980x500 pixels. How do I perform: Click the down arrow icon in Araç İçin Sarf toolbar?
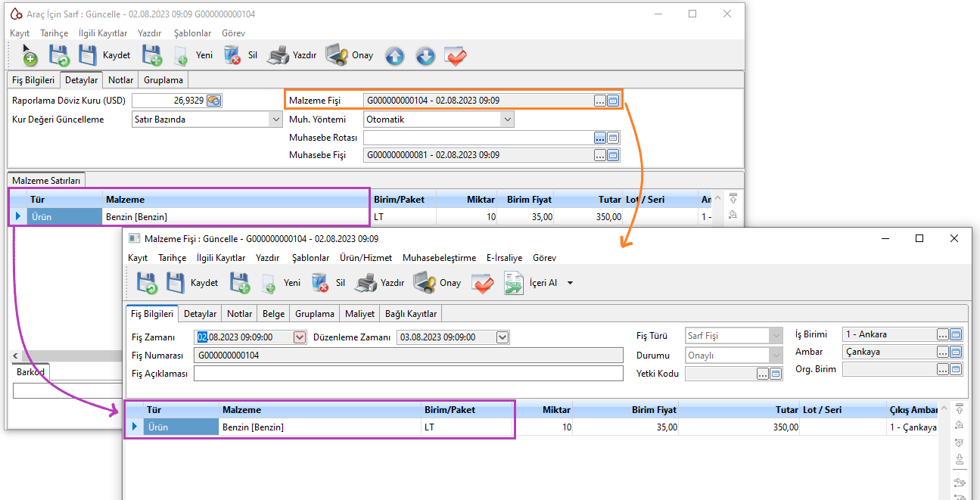(425, 56)
